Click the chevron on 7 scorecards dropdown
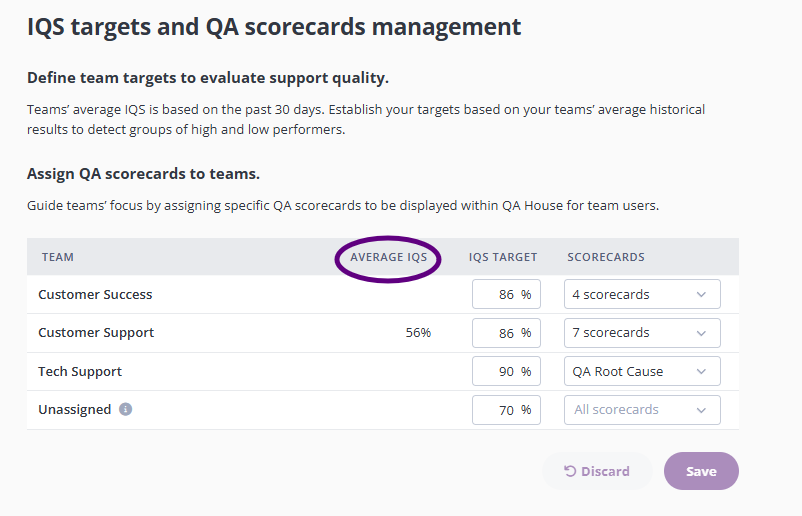 tap(701, 333)
